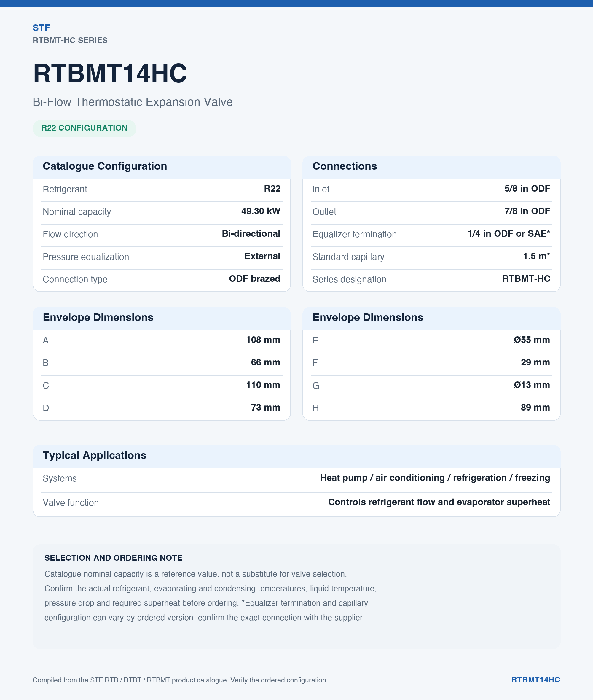Click 'Bi-Flow Thermostatic Expansion Valve' subtitle
The height and width of the screenshot is (700, 593).
click(133, 102)
